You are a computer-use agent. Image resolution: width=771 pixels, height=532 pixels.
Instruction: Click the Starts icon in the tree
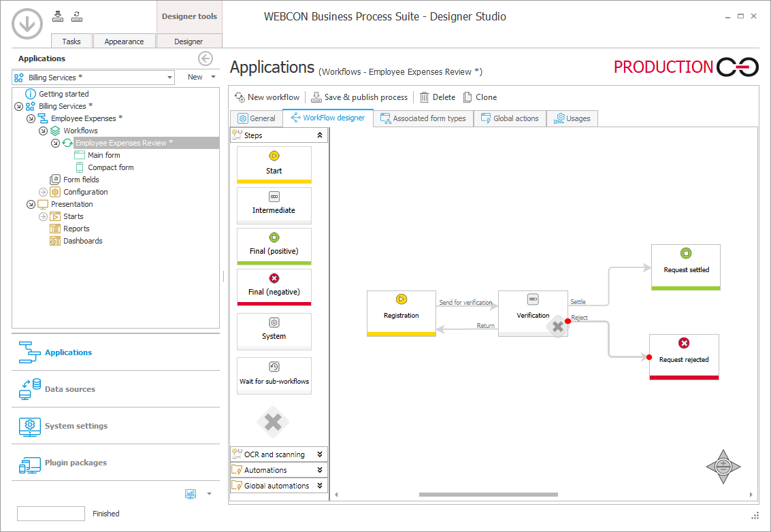[55, 216]
